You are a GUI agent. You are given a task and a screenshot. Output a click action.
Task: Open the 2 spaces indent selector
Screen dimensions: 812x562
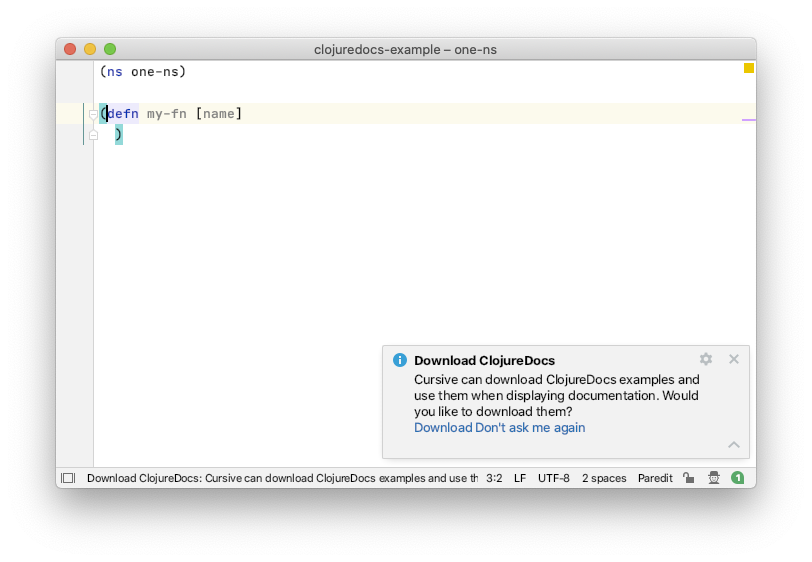(604, 478)
